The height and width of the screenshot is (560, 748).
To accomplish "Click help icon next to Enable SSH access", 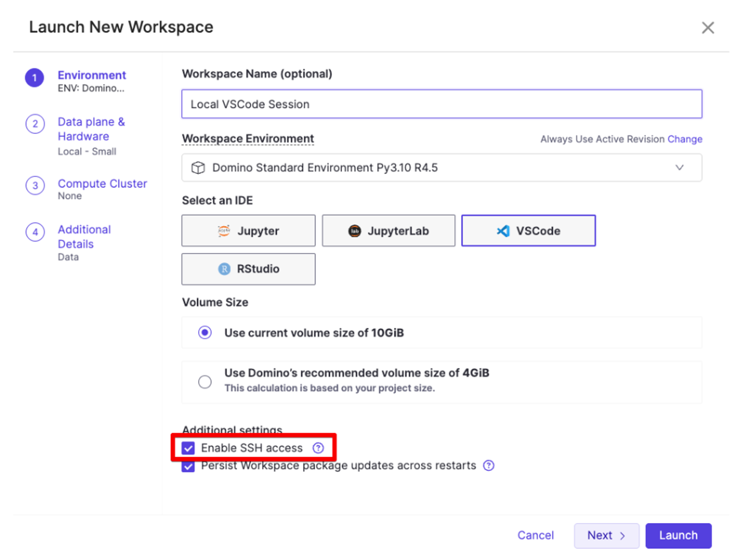I will click(318, 448).
